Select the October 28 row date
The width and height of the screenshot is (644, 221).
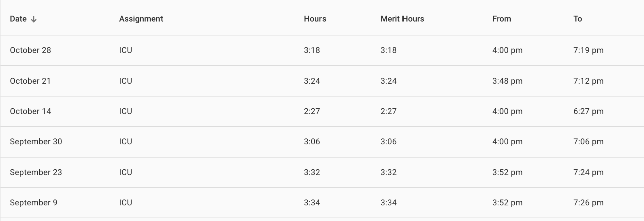point(30,50)
